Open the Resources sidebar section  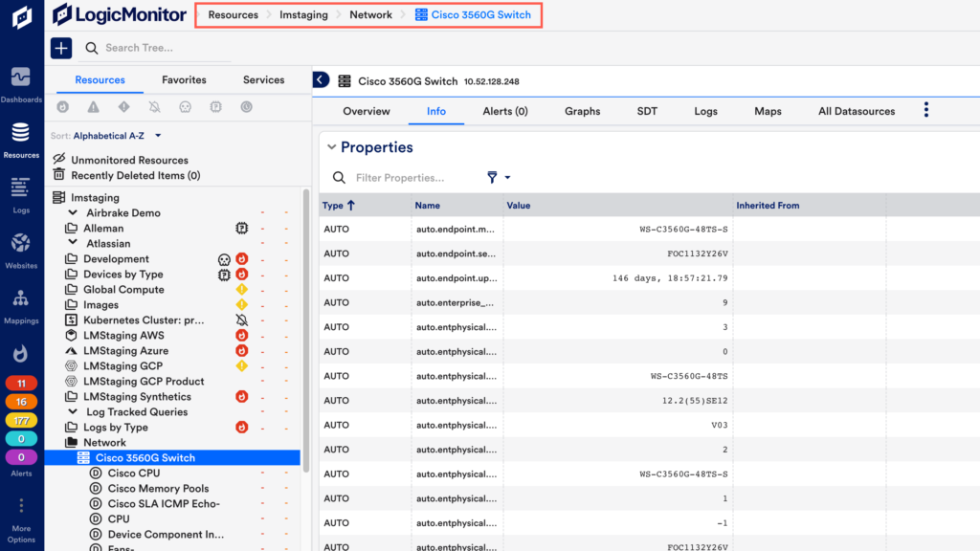21,140
